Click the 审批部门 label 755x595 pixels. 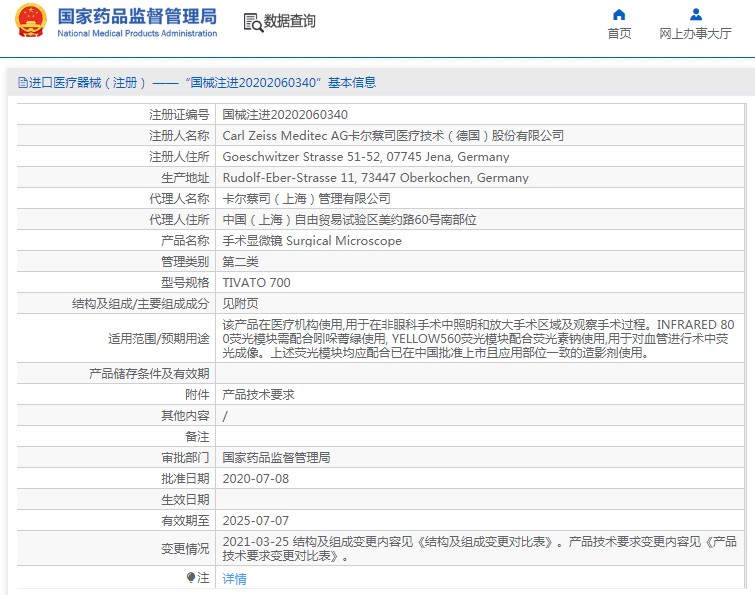pos(185,458)
